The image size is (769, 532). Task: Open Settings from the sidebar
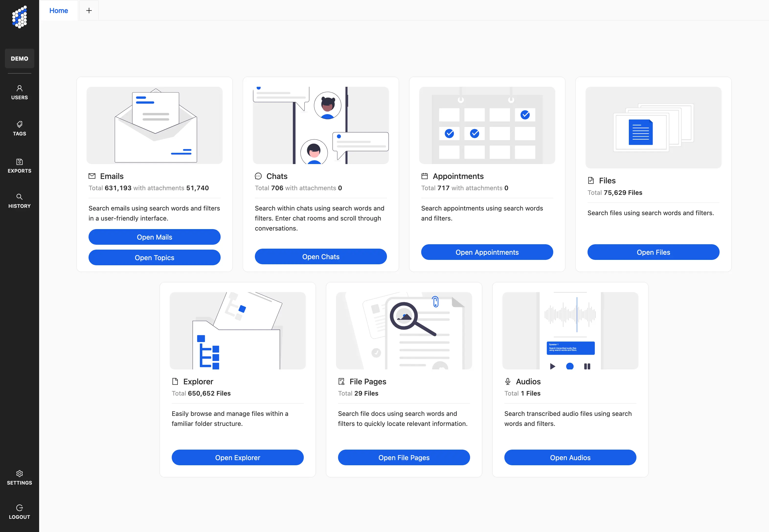coord(19,477)
